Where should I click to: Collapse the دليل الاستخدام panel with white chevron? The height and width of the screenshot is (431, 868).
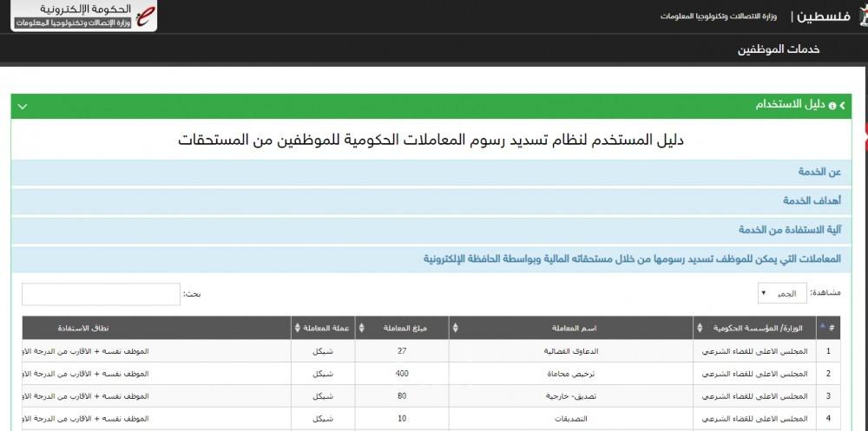(23, 106)
